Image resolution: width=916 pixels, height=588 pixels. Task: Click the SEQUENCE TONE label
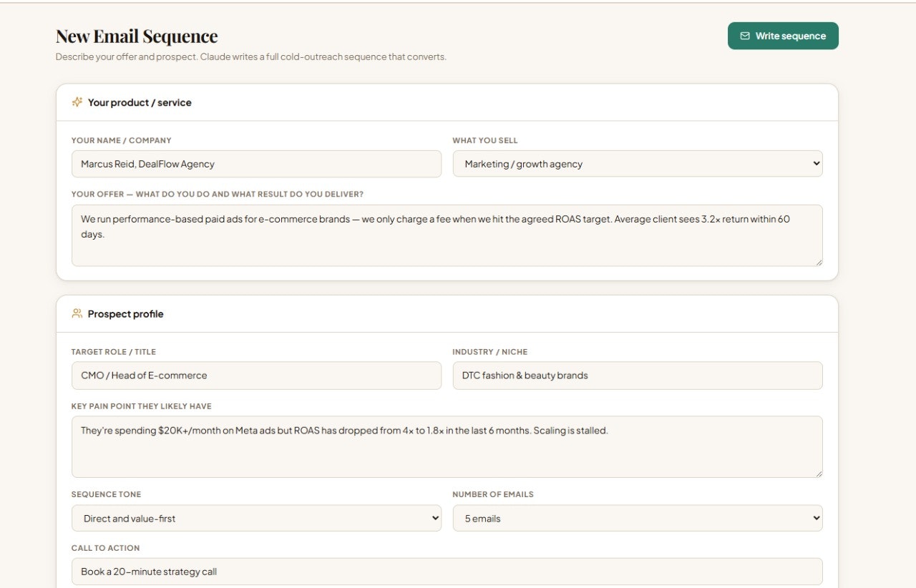point(107,494)
